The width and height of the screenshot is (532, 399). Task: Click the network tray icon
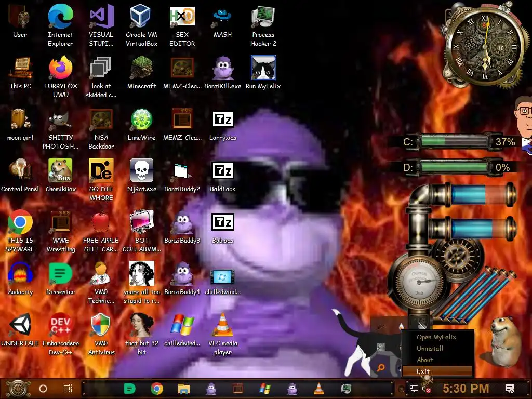[x=414, y=389]
